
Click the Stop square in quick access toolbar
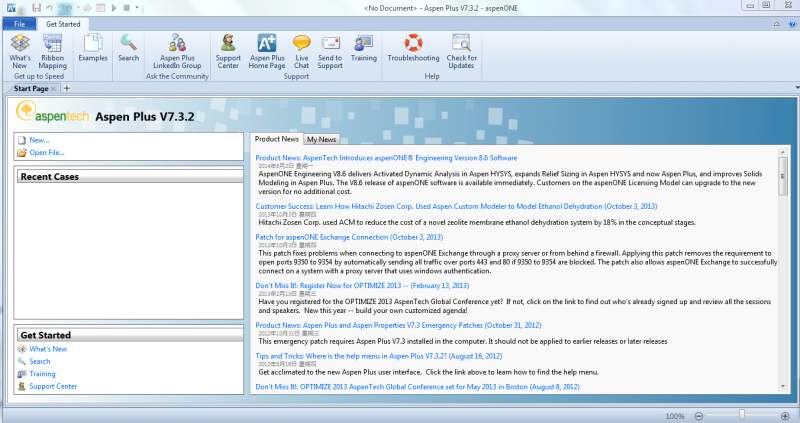(x=126, y=8)
